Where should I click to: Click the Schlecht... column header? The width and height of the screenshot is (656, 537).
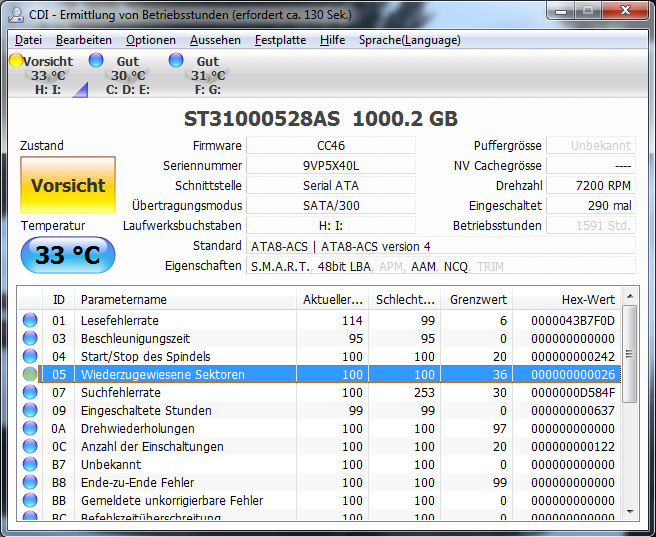tap(404, 299)
